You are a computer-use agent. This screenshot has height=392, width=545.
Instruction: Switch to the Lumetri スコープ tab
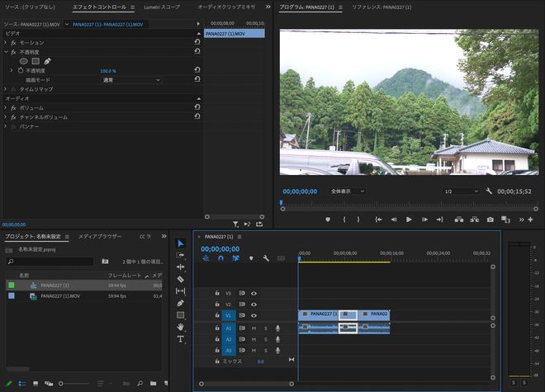point(162,7)
